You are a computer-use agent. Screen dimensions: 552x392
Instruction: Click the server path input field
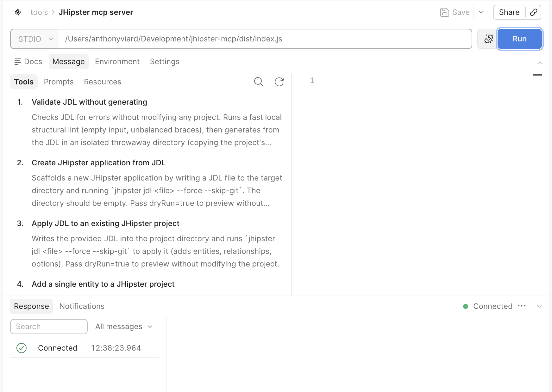(x=265, y=39)
